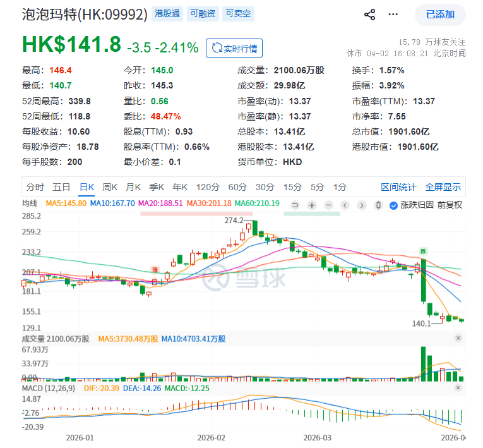Click the chart scroll right arrow icon
Viewport: 483px width, 448px height.
(362, 205)
